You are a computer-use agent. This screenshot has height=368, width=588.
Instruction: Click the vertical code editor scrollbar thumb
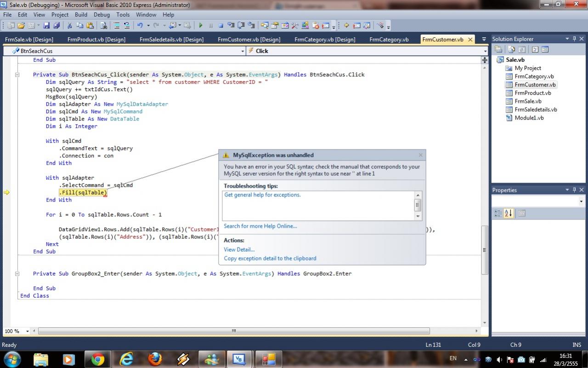pyautogui.click(x=485, y=250)
